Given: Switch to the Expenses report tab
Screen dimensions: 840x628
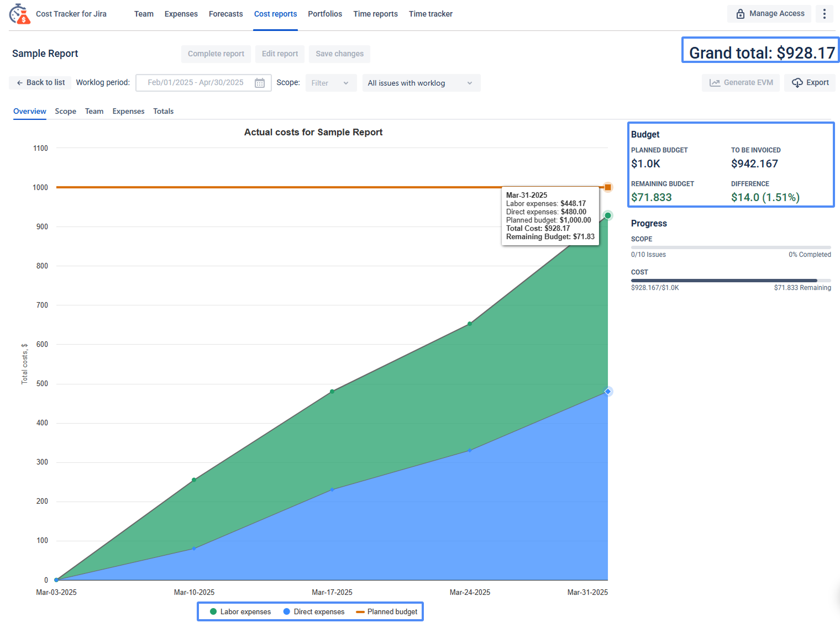Looking at the screenshot, I should (128, 111).
